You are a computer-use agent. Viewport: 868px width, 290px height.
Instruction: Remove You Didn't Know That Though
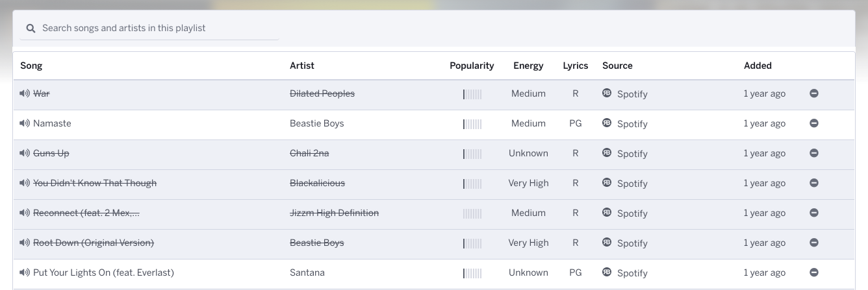coord(814,183)
